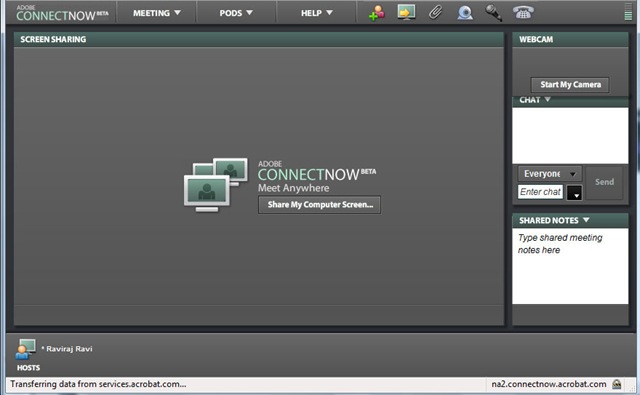Image resolution: width=640 pixels, height=395 pixels.
Task: Click the share screen monitor icon
Action: coord(406,12)
